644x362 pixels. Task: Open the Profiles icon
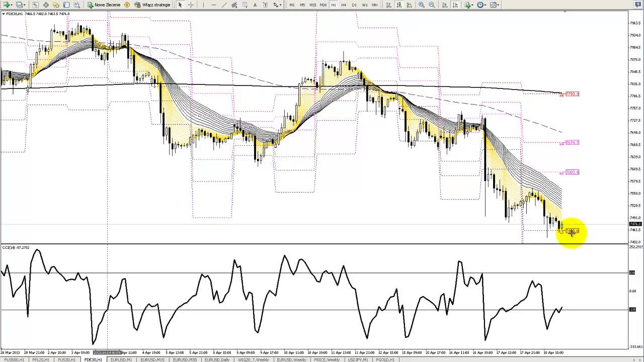coord(20,5)
